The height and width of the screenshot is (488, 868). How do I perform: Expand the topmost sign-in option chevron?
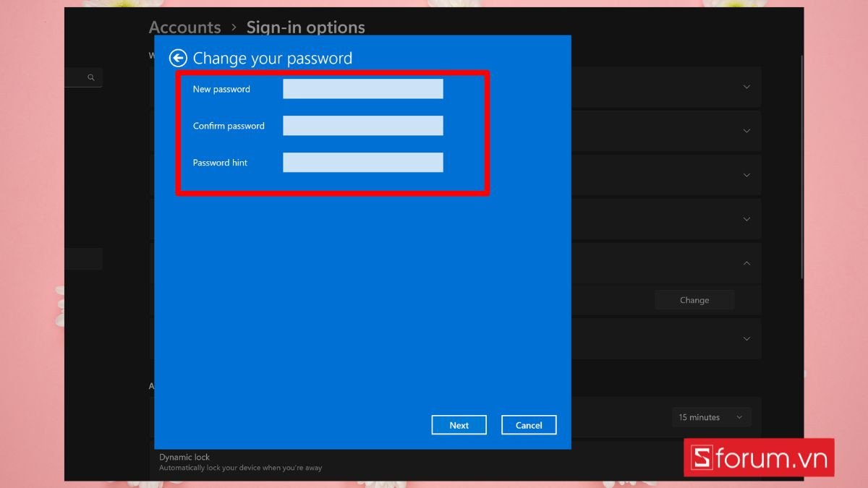(746, 87)
